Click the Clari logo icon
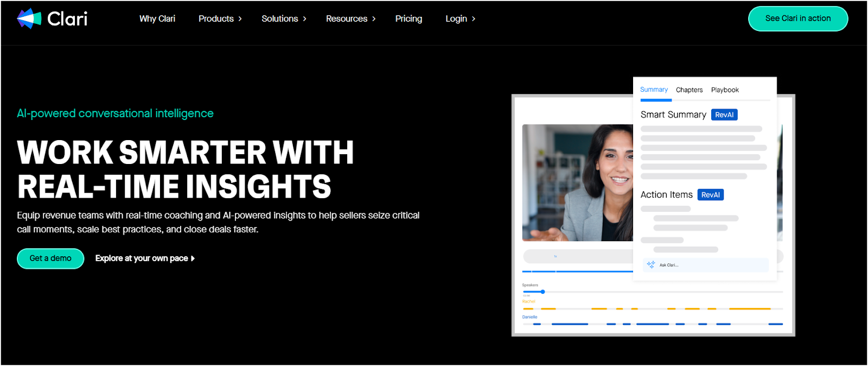The width and height of the screenshot is (868, 366). pyautogui.click(x=29, y=18)
